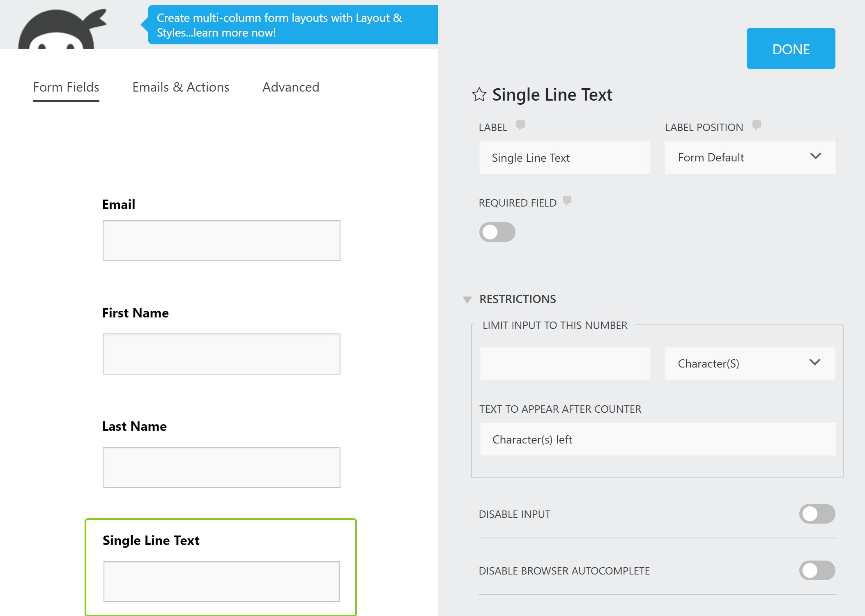Switch to the Emails & Actions tab
Screen dimensions: 865x616
click(x=181, y=87)
